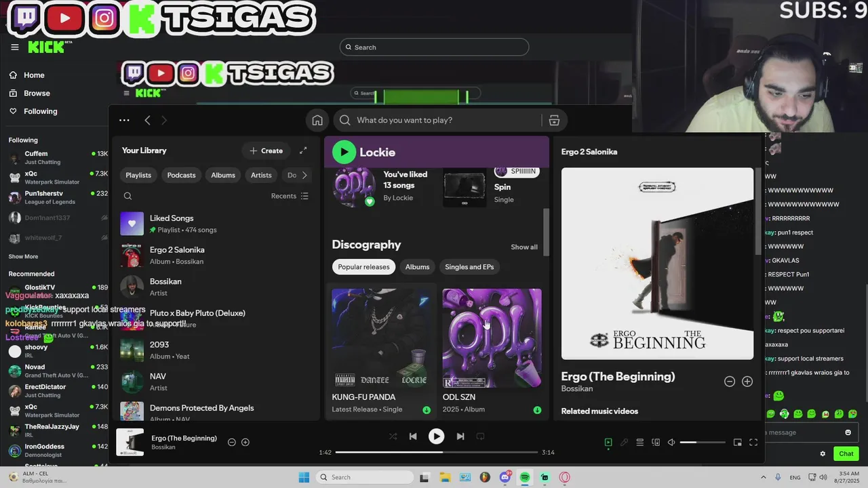Open the 2093 album by Yeat
The height and width of the screenshot is (488, 868).
click(216, 350)
